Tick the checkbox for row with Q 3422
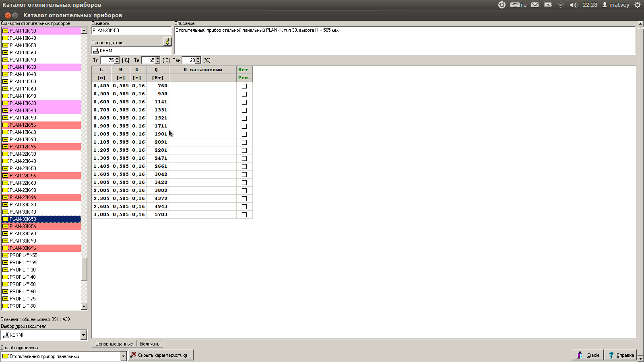The image size is (644, 362). pos(244,183)
